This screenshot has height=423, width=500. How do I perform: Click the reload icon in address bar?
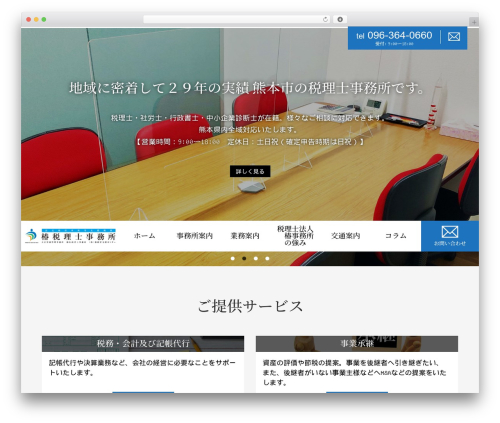pos(325,19)
